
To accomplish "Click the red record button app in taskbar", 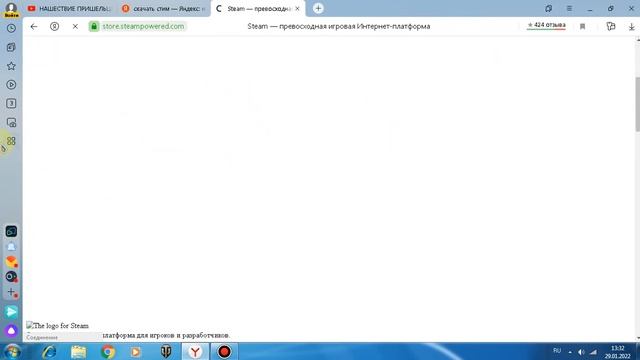I will coord(224,352).
